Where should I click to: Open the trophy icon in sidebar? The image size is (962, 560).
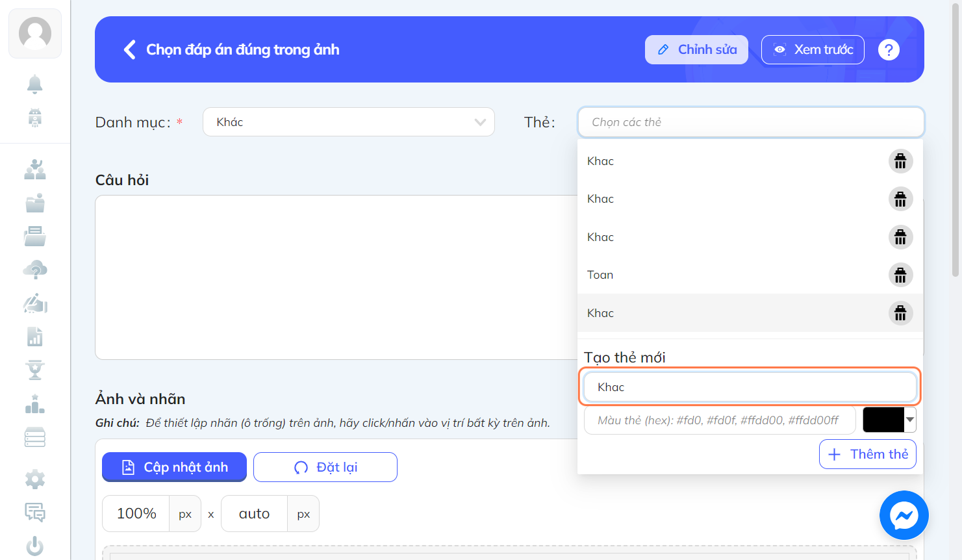[35, 370]
